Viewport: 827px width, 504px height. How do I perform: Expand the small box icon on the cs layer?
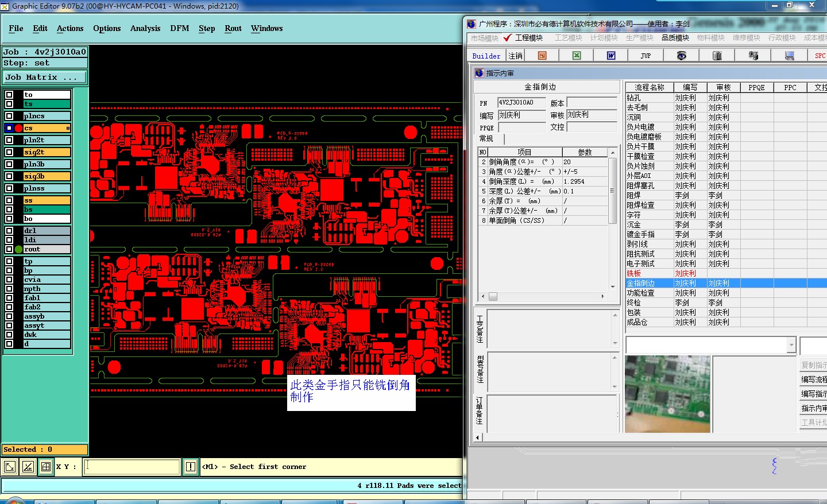[x=68, y=128]
